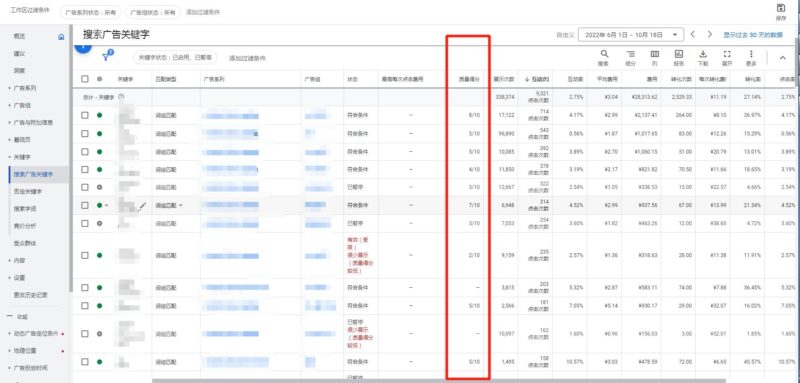Viewport: 800px width, 383px height.
Task: Click the 关键字状态 filter chip
Action: 176,58
